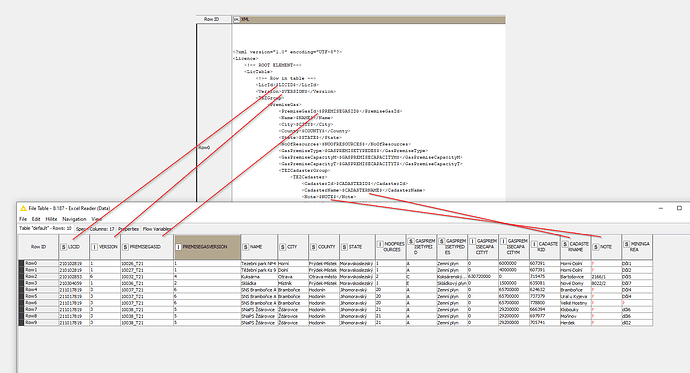Screen dimensions: 690x373
Task: Click the String type icon of NAME column
Action: (246, 247)
